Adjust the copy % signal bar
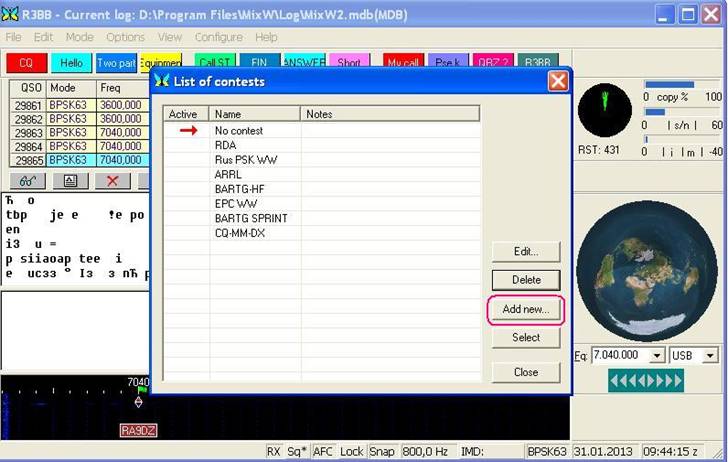 point(669,85)
